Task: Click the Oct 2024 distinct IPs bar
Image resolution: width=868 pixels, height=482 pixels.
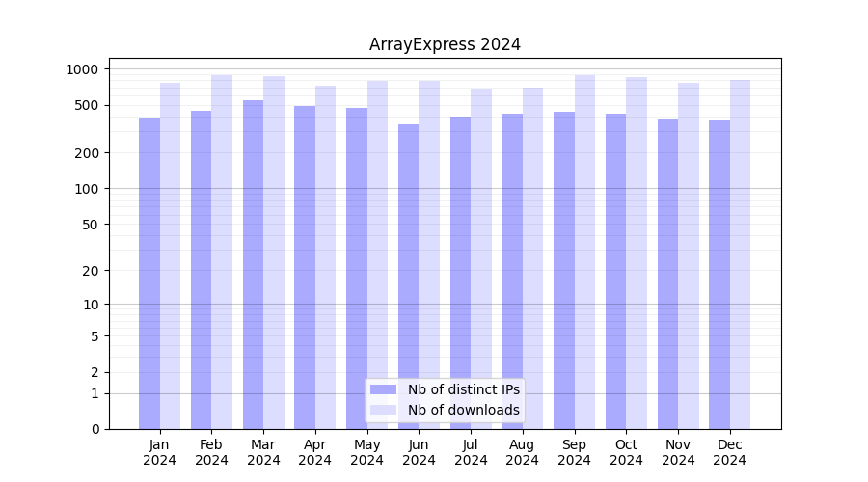Action: coord(615,271)
